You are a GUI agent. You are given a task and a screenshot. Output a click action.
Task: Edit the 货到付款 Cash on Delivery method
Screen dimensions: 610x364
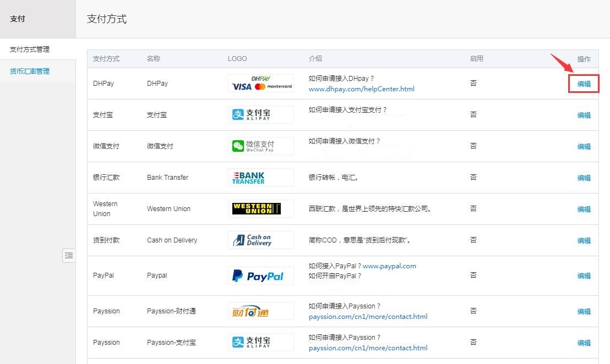pyautogui.click(x=584, y=241)
